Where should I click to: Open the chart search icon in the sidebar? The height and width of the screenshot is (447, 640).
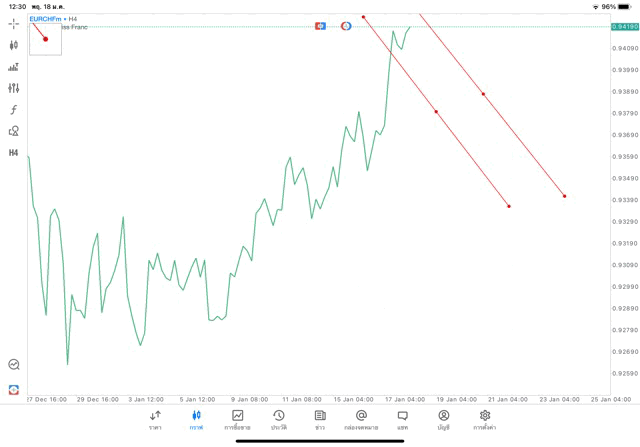[13, 365]
